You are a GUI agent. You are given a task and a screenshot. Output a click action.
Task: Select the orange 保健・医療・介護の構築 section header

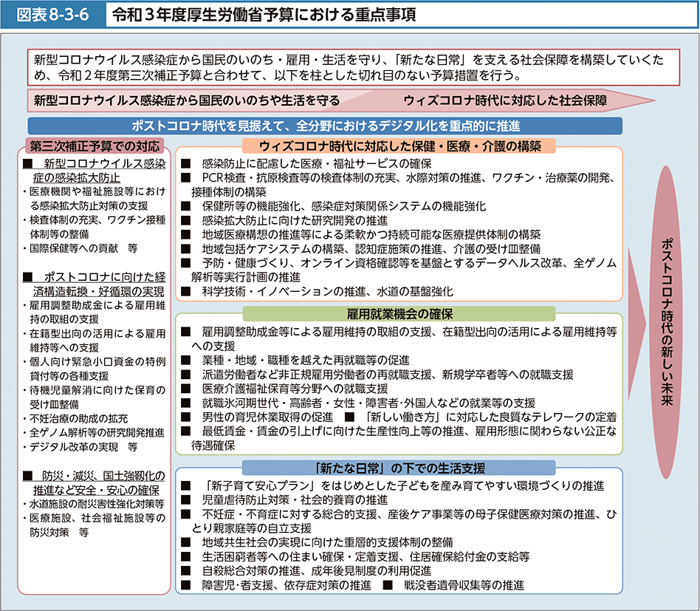click(400, 146)
